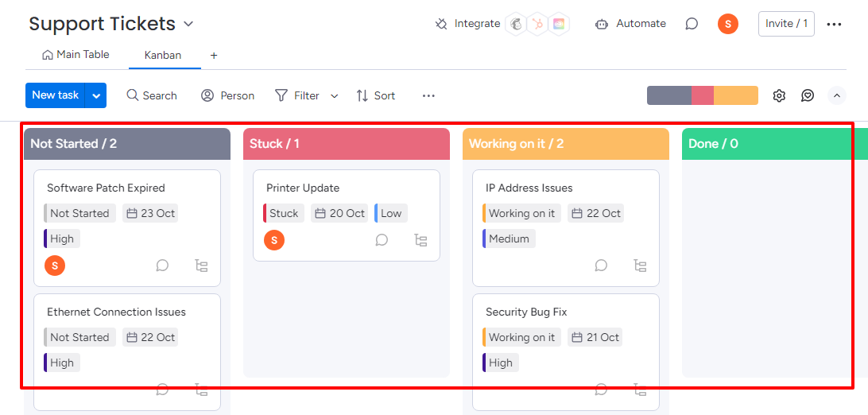This screenshot has height=415, width=868.
Task: Change High priority on Ethernet Connection Issues
Action: click(x=62, y=363)
